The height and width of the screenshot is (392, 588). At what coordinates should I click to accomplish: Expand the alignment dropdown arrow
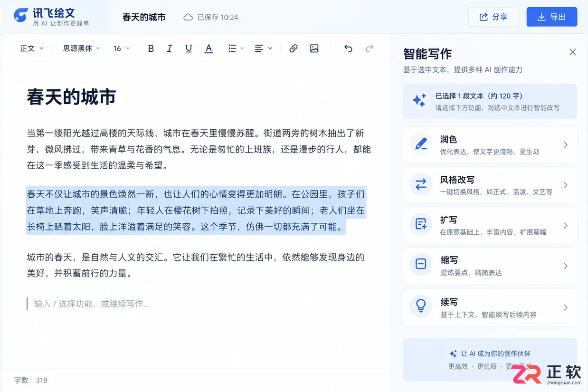(270, 48)
